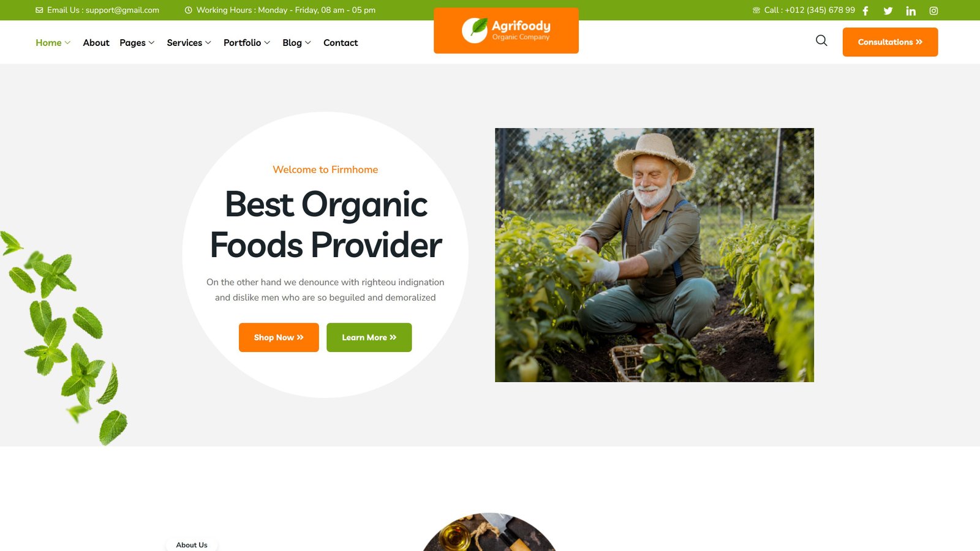
Task: Open the Instagram social icon
Action: [x=933, y=11]
